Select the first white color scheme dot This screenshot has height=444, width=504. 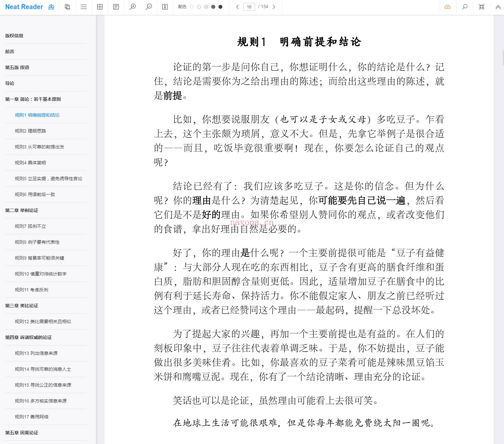click(x=192, y=7)
